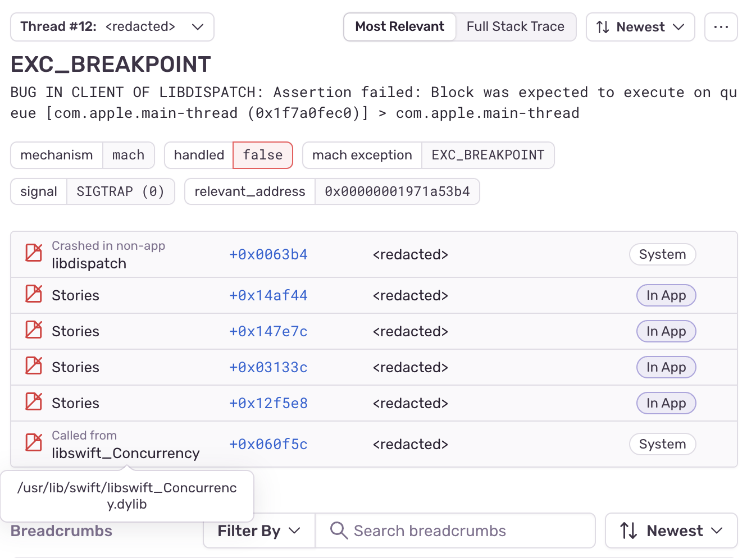Viewport: 756px width, 558px height.
Task: Click the +0x0063b4 address link
Action: [268, 255]
